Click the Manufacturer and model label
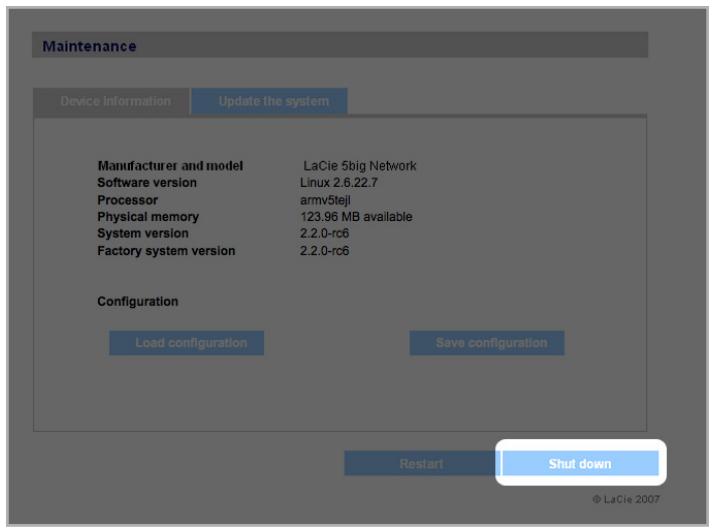712x529 pixels. coord(170,166)
